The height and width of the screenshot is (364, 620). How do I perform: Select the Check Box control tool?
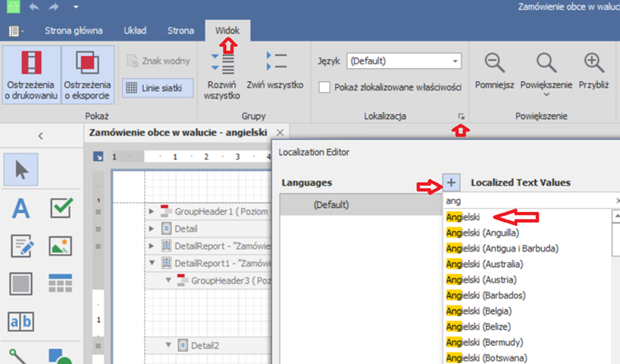[x=62, y=208]
